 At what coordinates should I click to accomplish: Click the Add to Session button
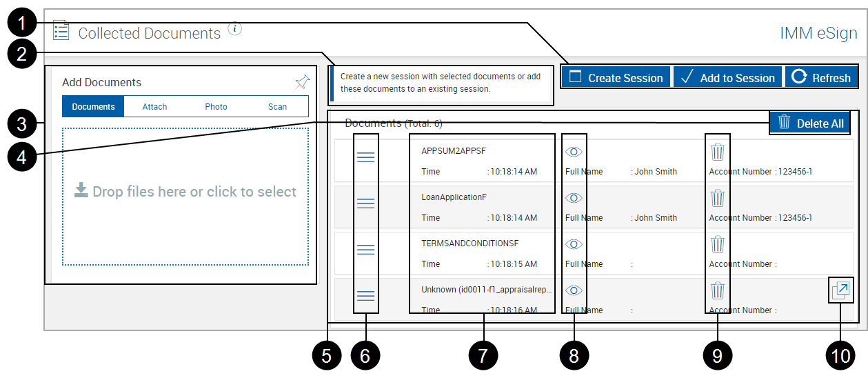(x=728, y=77)
